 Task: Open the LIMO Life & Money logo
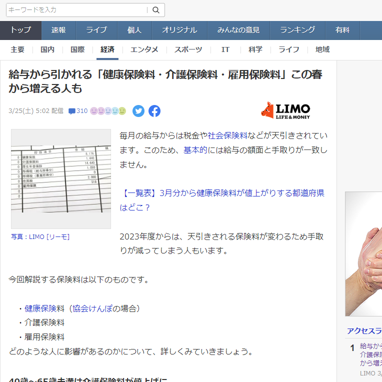(286, 110)
